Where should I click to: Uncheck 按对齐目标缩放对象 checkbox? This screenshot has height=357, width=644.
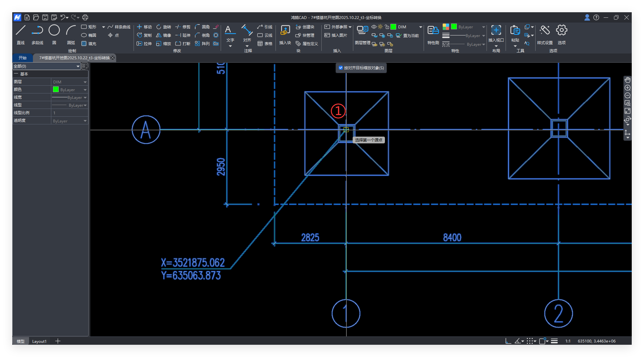340,68
